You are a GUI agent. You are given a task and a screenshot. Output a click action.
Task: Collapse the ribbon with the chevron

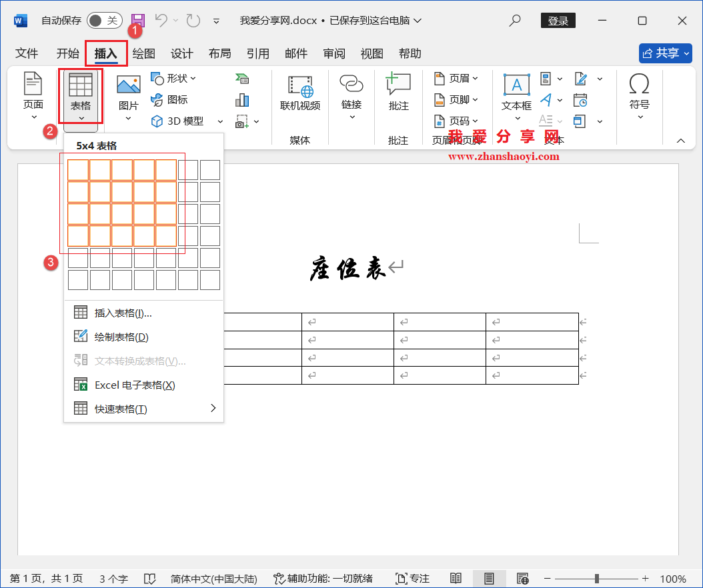click(680, 141)
